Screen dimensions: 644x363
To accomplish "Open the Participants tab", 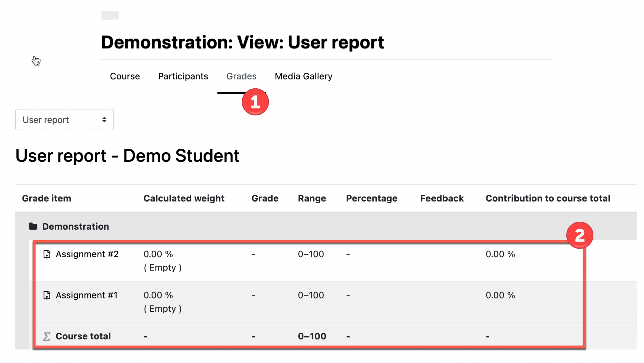I will pyautogui.click(x=183, y=76).
